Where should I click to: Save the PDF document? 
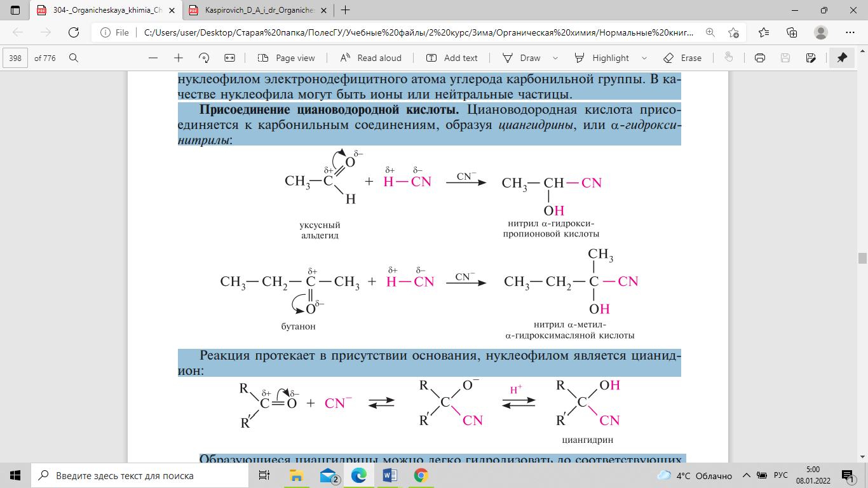pyautogui.click(x=785, y=58)
